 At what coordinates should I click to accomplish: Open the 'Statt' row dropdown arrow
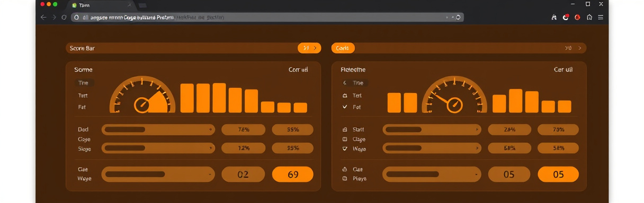[477, 130]
